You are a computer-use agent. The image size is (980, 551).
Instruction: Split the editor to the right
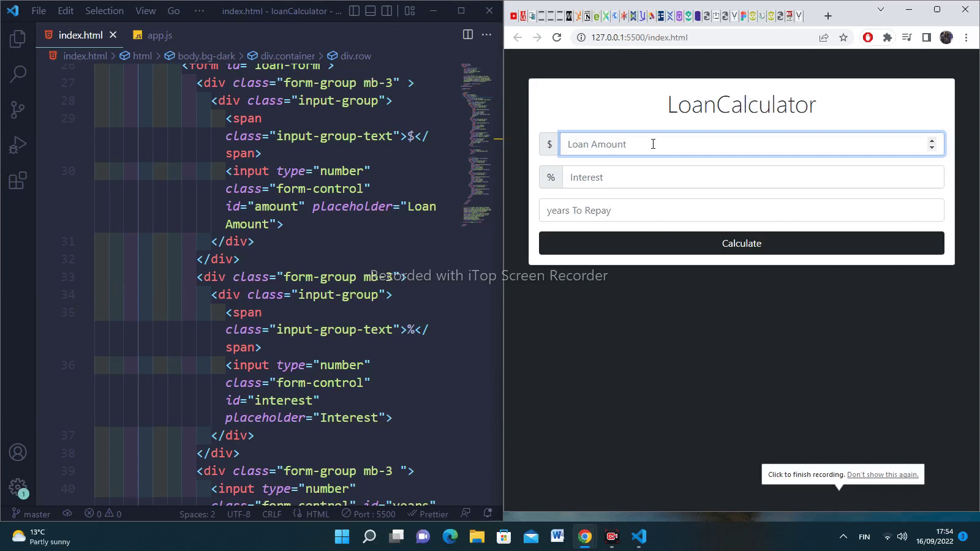pyautogui.click(x=468, y=35)
